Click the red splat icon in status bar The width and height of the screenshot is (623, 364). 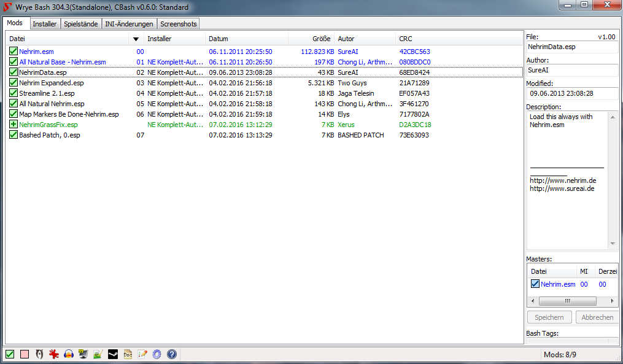click(53, 354)
